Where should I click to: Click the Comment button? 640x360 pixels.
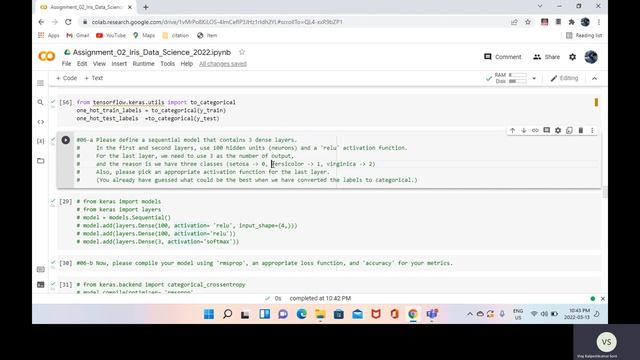tap(502, 57)
